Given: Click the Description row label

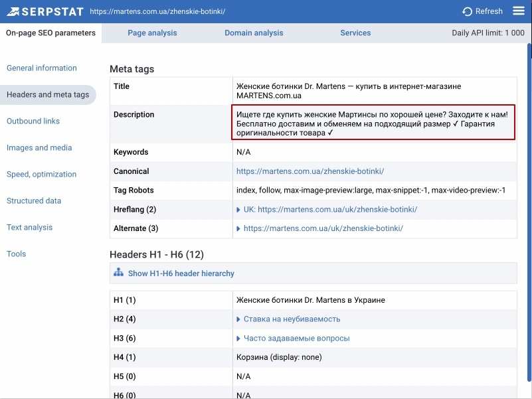Looking at the screenshot, I should pyautogui.click(x=133, y=115).
